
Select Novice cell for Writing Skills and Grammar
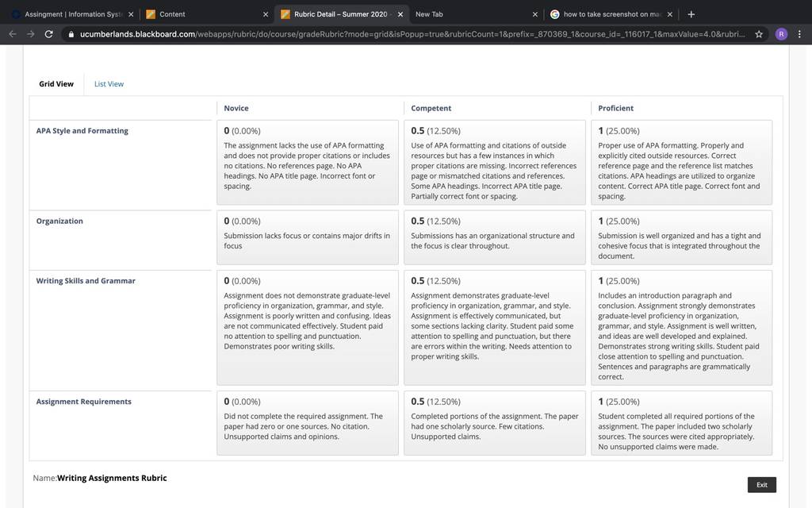(x=308, y=328)
